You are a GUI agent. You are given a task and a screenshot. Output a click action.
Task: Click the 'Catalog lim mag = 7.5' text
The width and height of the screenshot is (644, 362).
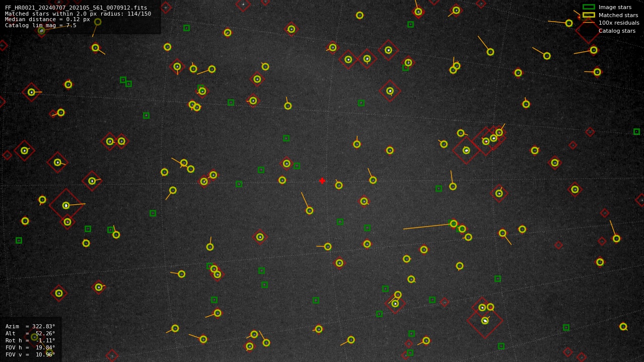41,25
